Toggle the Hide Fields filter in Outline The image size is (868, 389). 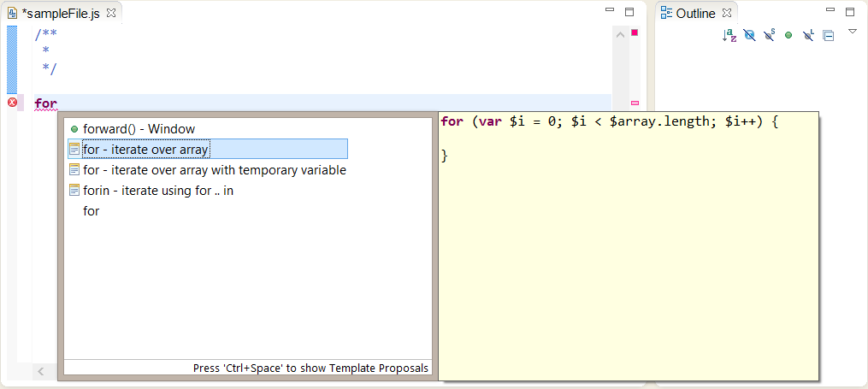pyautogui.click(x=749, y=36)
